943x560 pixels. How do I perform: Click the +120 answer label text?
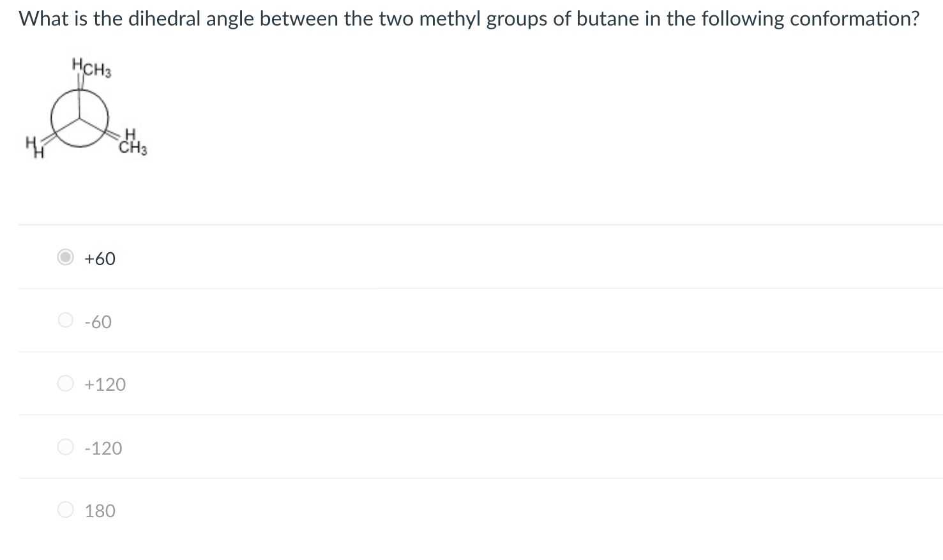105,384
